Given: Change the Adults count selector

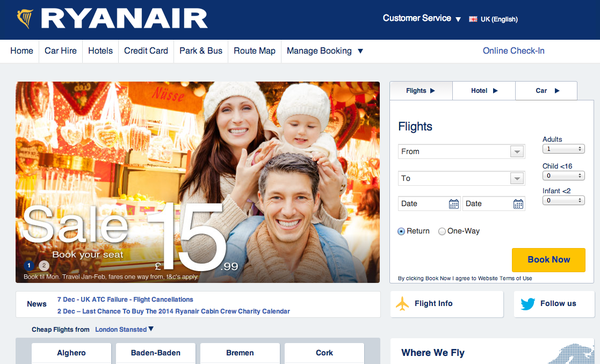Looking at the screenshot, I should point(563,149).
